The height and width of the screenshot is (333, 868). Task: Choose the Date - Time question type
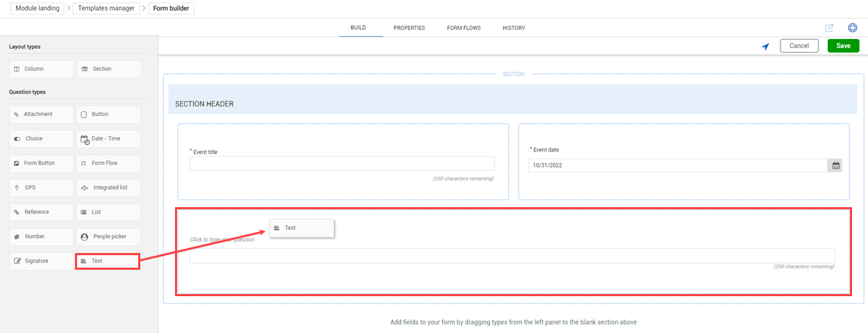pyautogui.click(x=108, y=138)
